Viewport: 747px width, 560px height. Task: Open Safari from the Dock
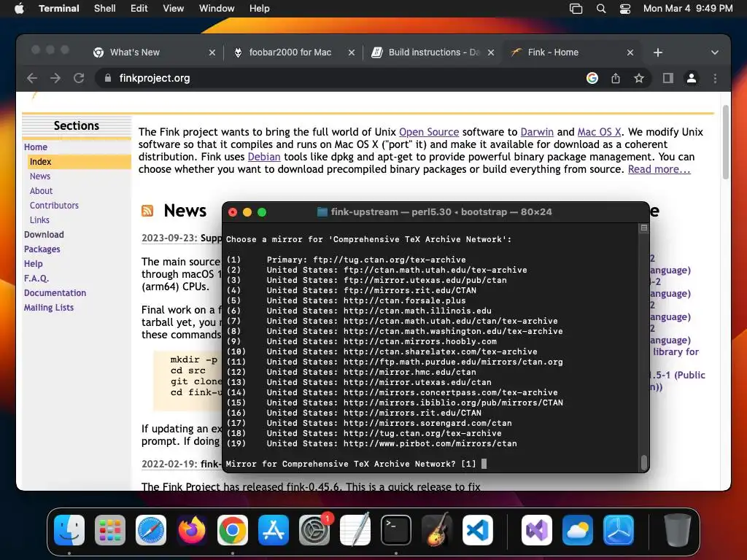click(x=151, y=530)
